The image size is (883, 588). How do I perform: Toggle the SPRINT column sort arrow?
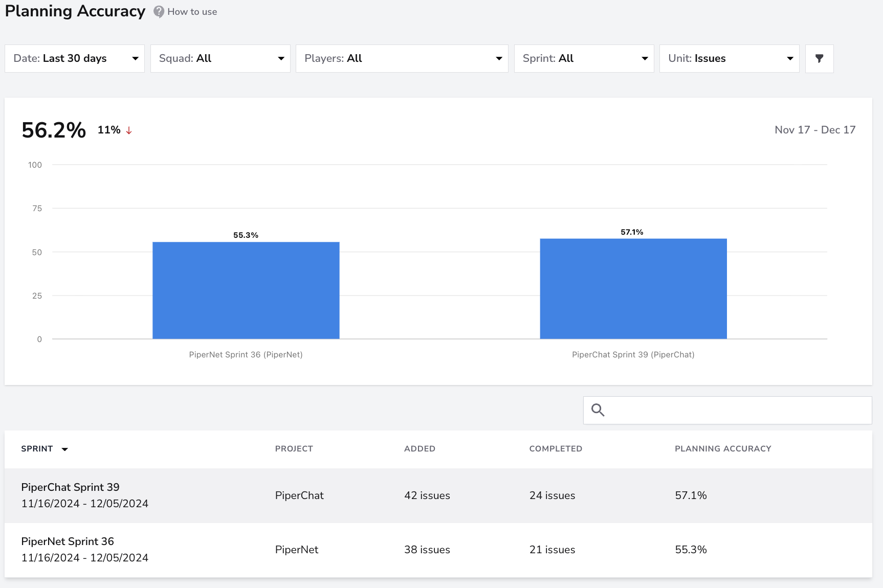(x=65, y=449)
